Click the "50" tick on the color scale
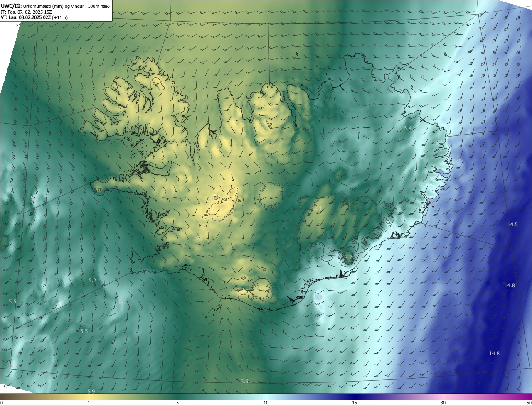The image size is (532, 406). (x=529, y=403)
